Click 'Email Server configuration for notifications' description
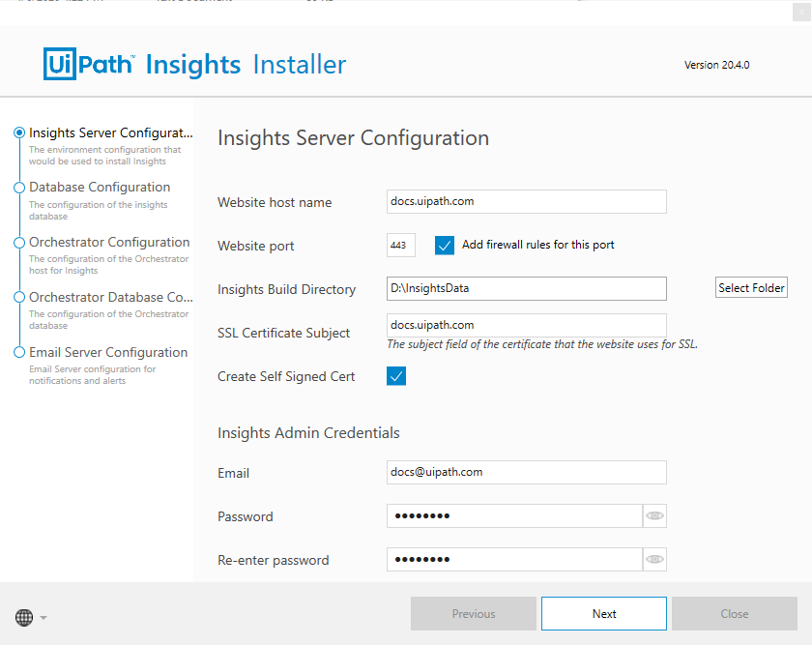Image resolution: width=812 pixels, height=645 pixels. pyautogui.click(x=92, y=374)
